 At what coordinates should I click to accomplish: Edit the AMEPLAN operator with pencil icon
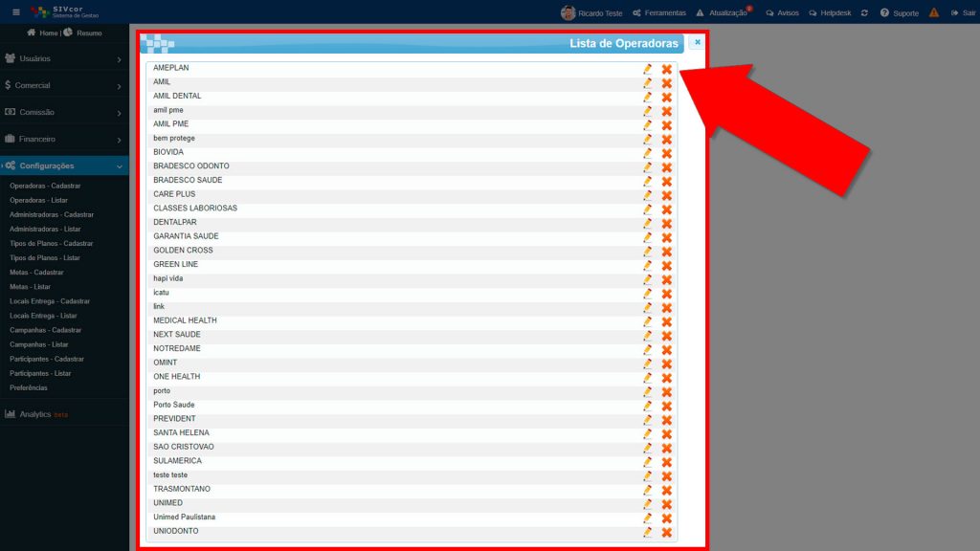point(648,69)
